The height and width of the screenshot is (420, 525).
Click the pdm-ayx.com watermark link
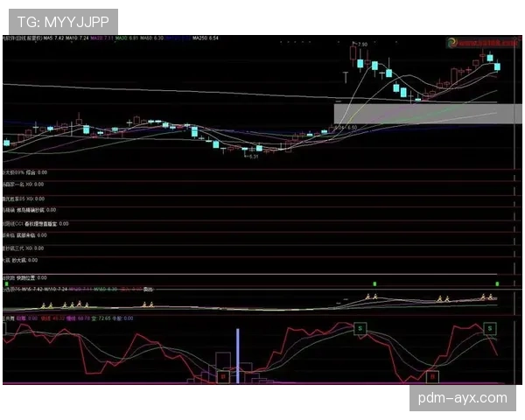(x=461, y=398)
